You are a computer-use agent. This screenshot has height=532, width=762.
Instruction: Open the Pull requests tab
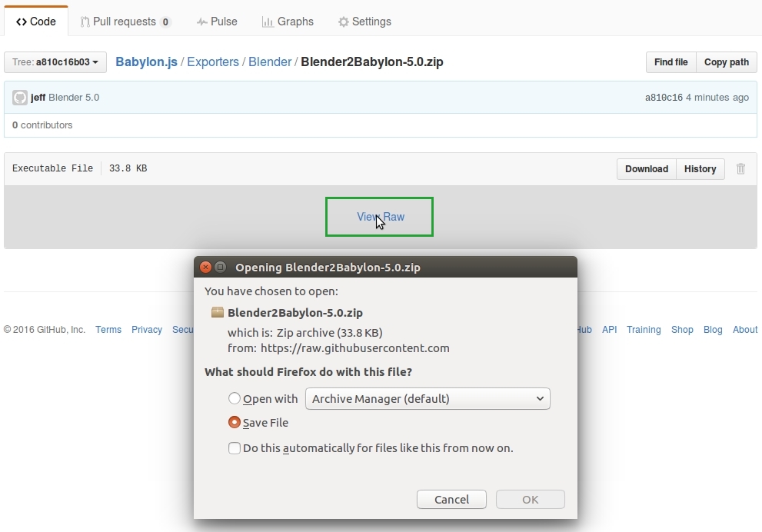point(125,22)
